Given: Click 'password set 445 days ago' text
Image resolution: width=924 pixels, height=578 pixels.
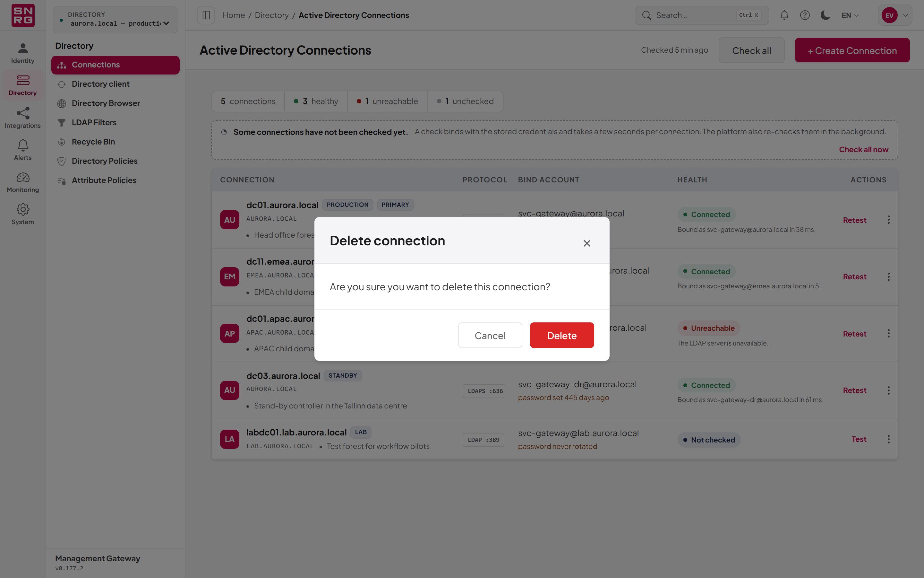Looking at the screenshot, I should [x=564, y=398].
